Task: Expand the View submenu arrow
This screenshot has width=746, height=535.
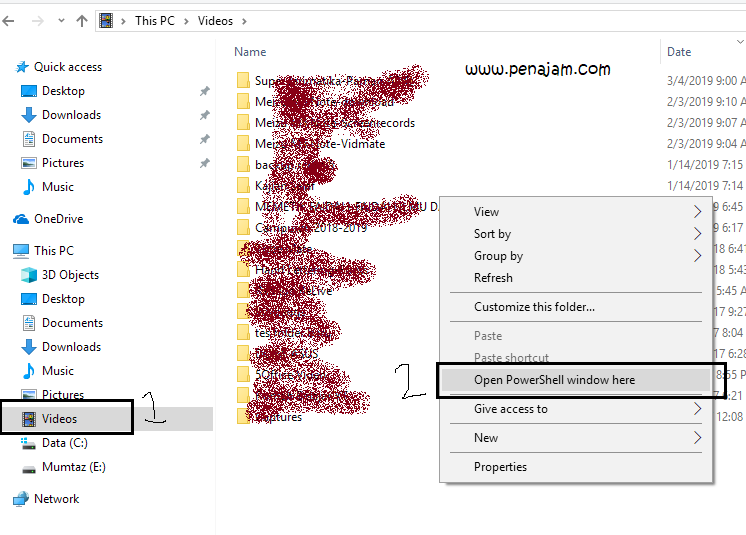Action: click(698, 212)
